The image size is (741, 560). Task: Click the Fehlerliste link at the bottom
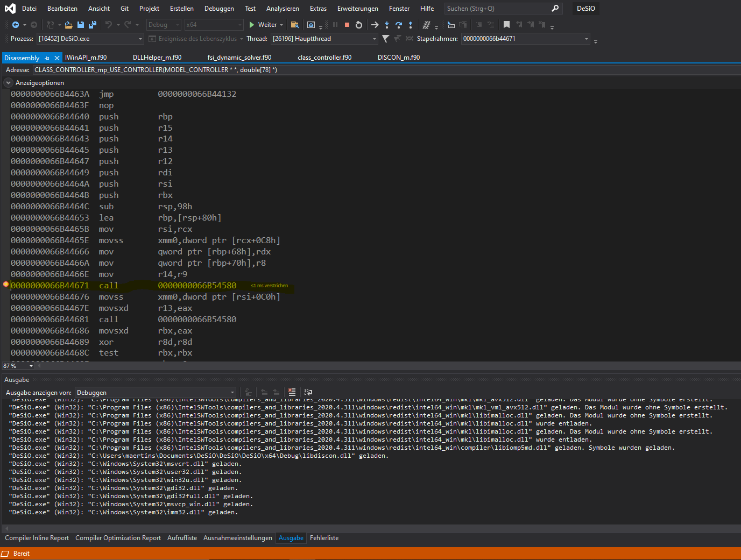(324, 538)
